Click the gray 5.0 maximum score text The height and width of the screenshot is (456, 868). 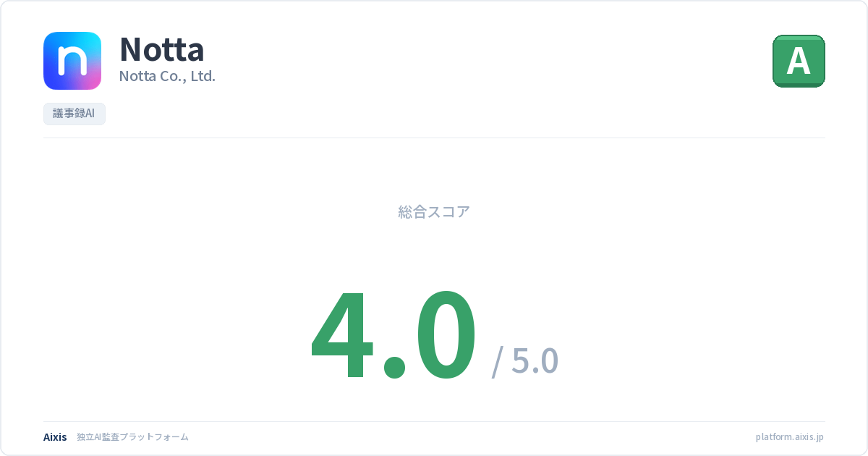tap(535, 360)
